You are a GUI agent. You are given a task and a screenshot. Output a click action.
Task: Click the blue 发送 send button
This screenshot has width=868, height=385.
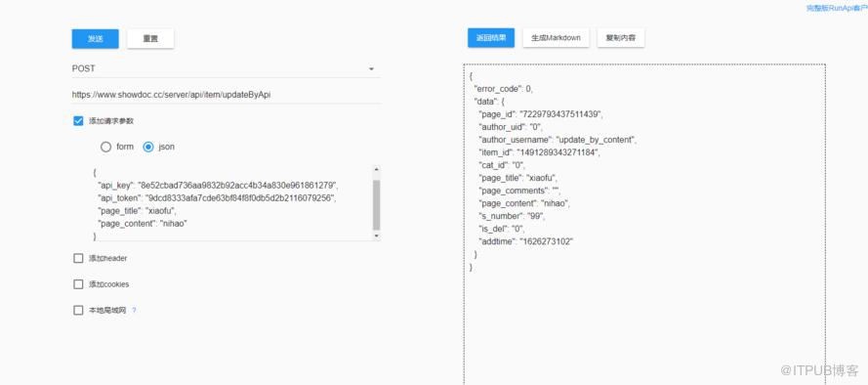click(x=96, y=39)
